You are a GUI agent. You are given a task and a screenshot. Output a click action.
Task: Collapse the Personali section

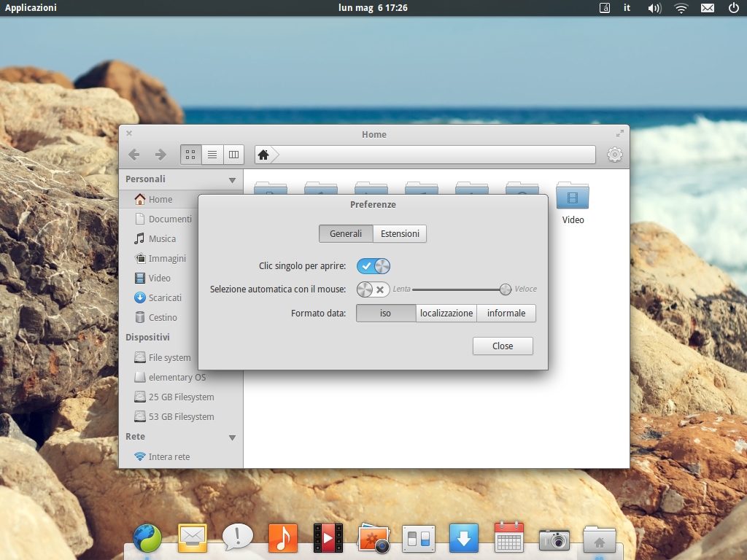[x=232, y=180]
